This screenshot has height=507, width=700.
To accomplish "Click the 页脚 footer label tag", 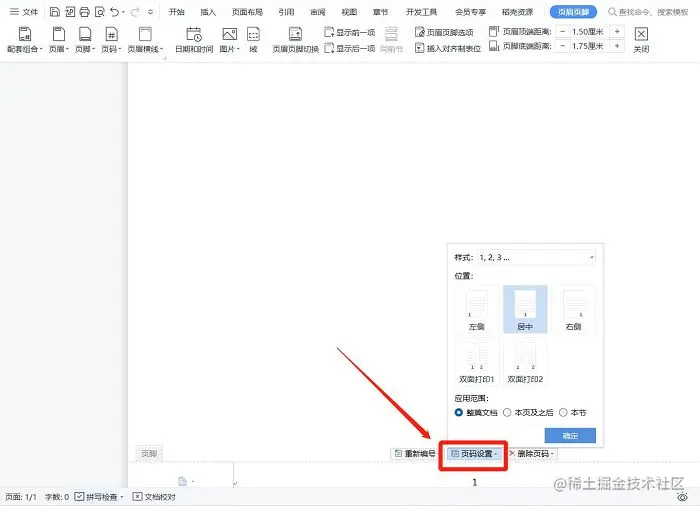I will 149,454.
